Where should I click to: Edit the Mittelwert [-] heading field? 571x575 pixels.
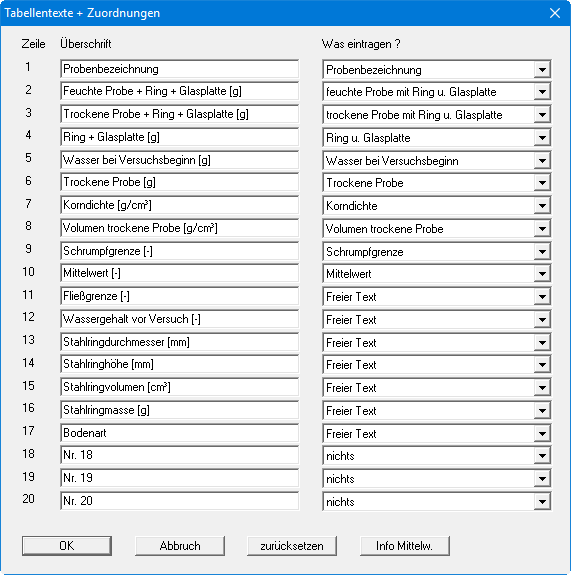179,273
